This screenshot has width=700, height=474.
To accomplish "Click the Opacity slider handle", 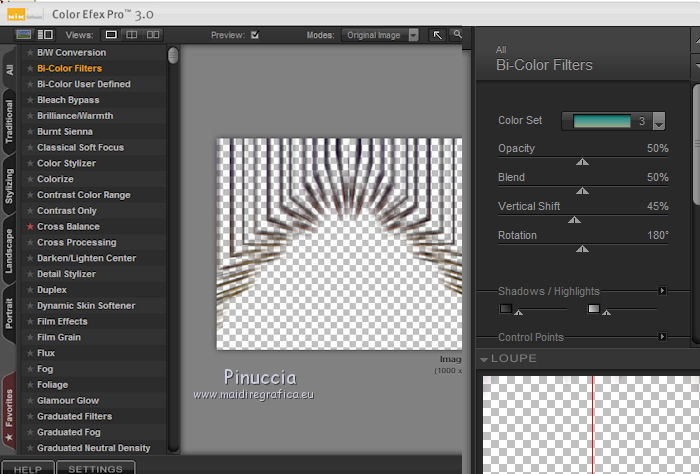I will pyautogui.click(x=583, y=161).
